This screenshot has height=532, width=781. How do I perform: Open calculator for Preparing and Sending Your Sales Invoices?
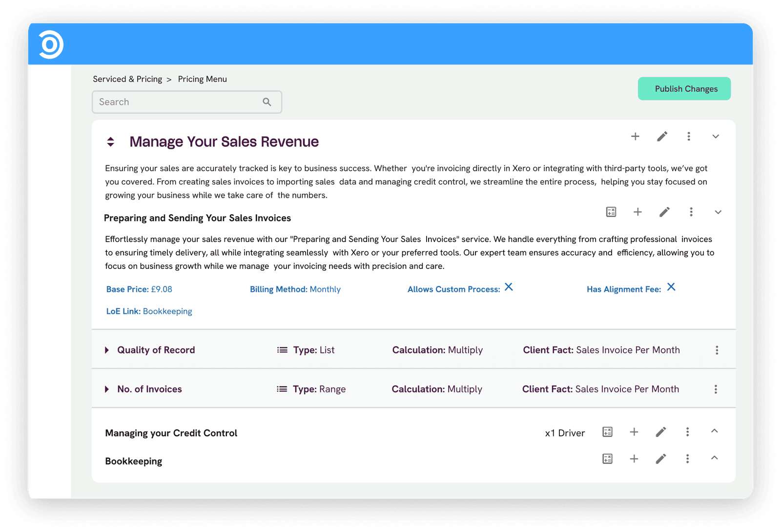pos(611,212)
